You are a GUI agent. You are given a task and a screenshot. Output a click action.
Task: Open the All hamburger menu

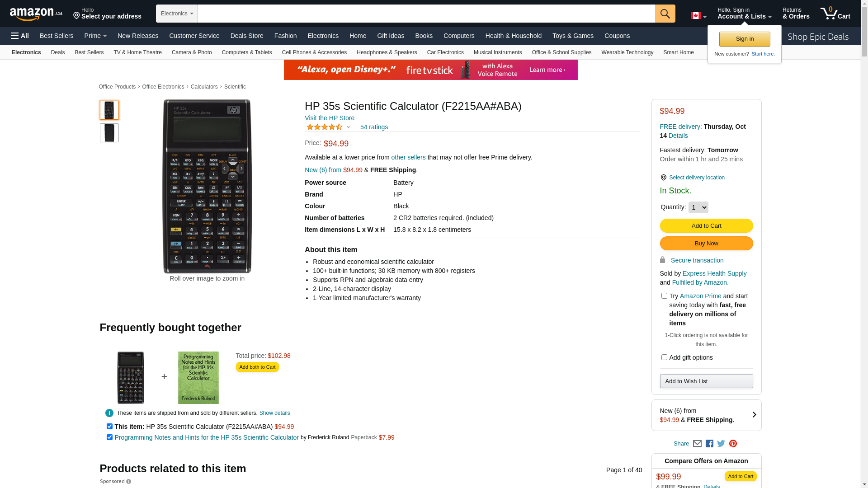tap(20, 36)
